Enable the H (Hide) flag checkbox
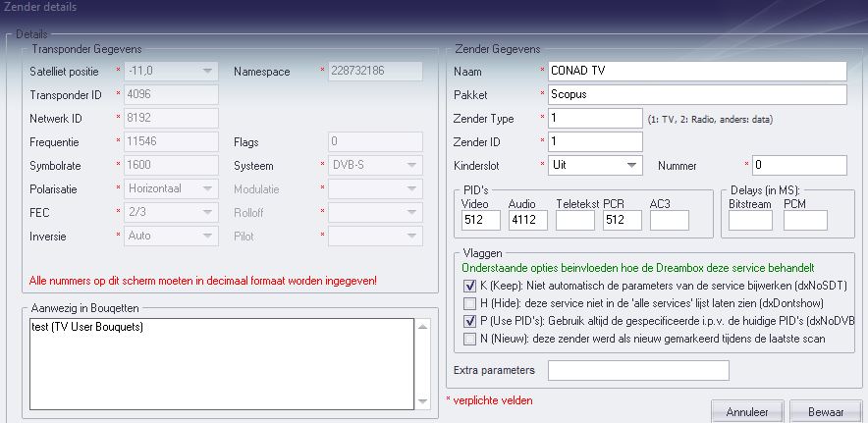The width and height of the screenshot is (868, 423). [467, 302]
